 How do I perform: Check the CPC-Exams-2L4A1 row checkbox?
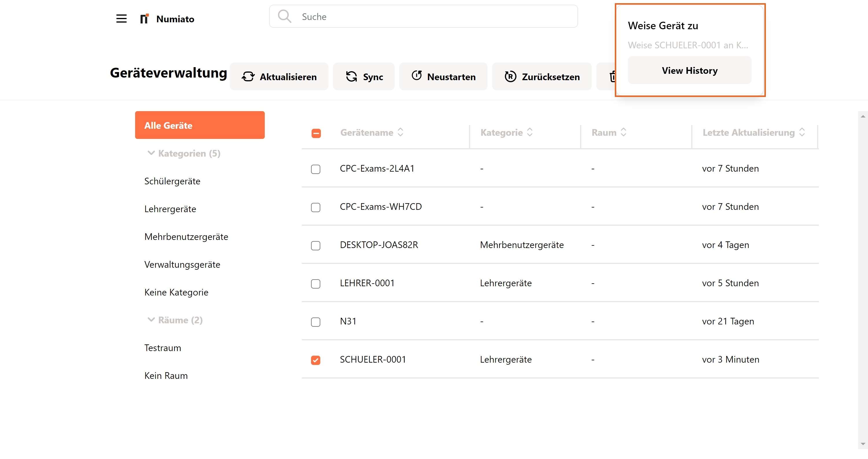pos(316,169)
